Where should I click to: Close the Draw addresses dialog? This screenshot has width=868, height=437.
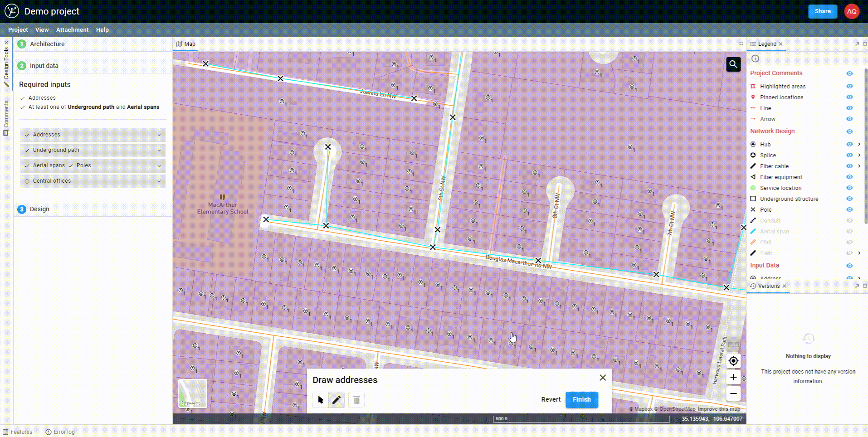[x=603, y=378]
